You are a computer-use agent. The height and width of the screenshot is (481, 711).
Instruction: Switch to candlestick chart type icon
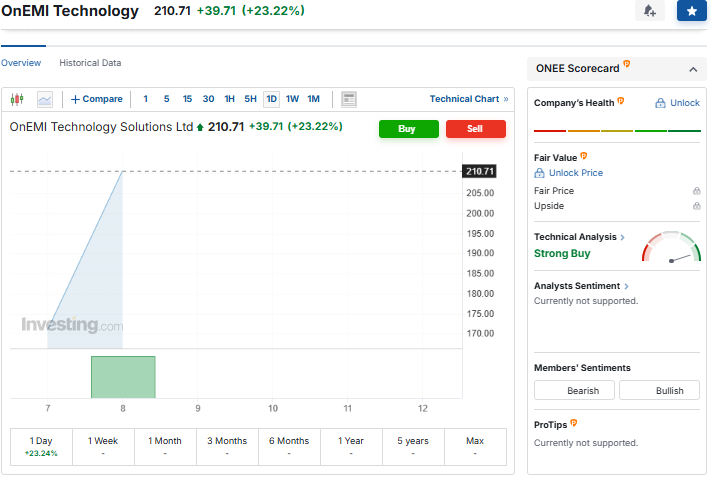(x=17, y=99)
